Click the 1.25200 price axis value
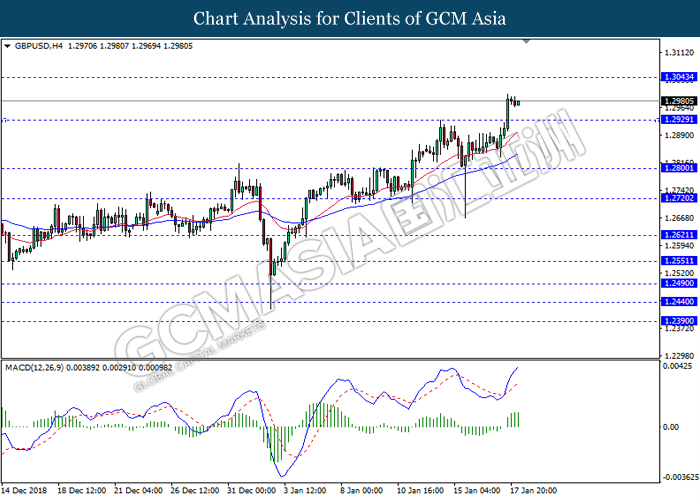The height and width of the screenshot is (500, 700). pyautogui.click(x=679, y=273)
